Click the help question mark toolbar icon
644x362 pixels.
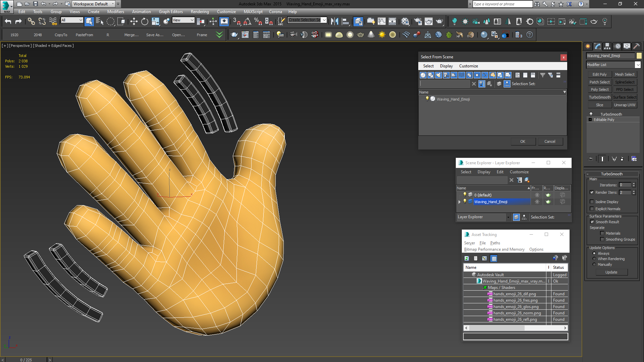tap(530, 35)
